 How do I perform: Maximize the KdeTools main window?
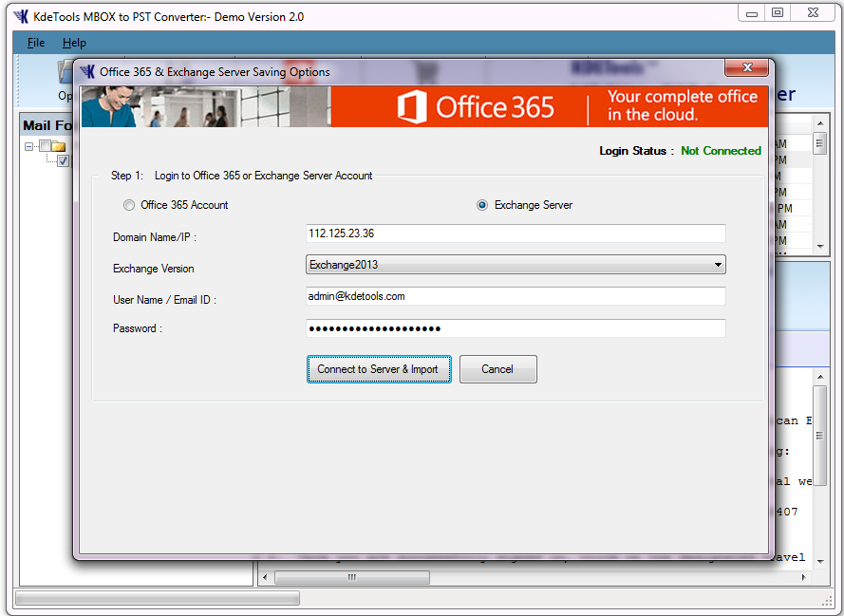[x=778, y=13]
